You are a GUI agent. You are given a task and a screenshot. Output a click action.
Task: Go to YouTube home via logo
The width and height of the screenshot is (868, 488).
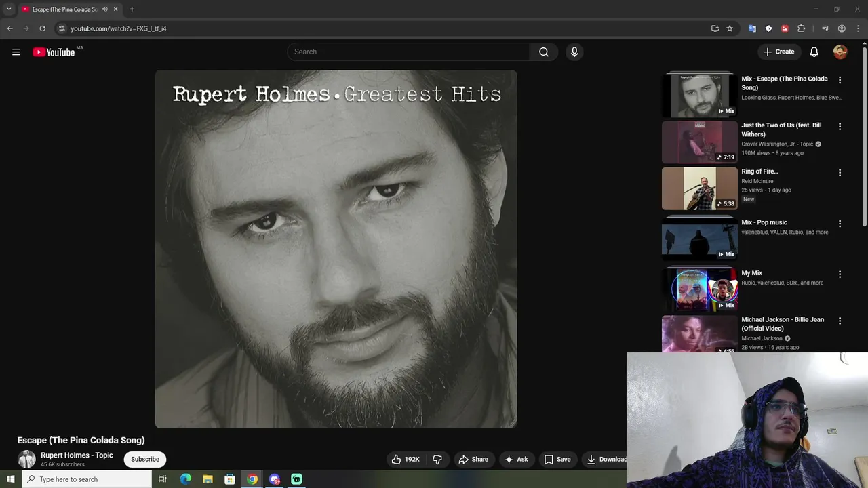pyautogui.click(x=54, y=52)
